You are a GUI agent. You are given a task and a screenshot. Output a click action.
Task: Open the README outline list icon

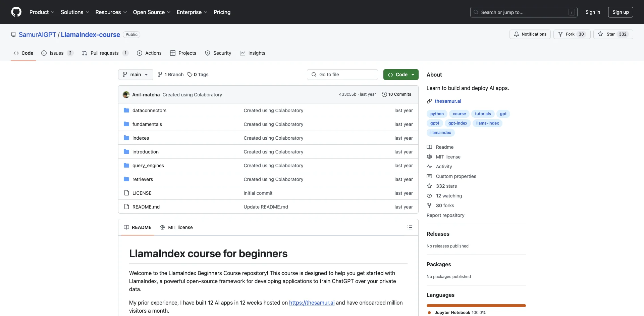tap(410, 227)
